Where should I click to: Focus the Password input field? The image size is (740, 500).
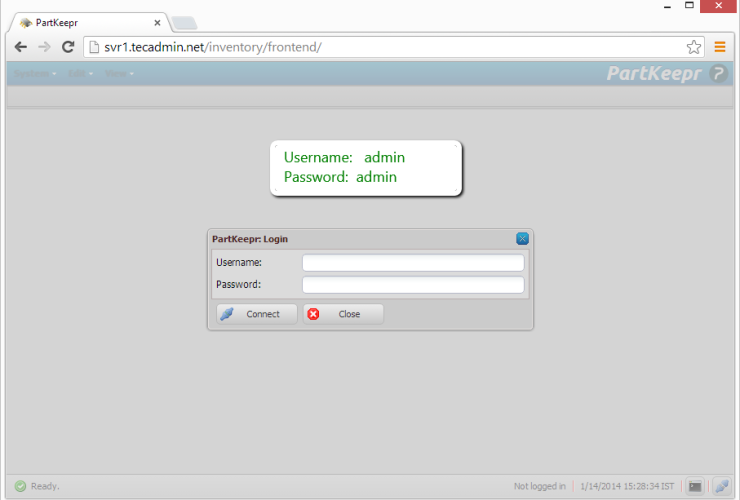pyautogui.click(x=413, y=285)
